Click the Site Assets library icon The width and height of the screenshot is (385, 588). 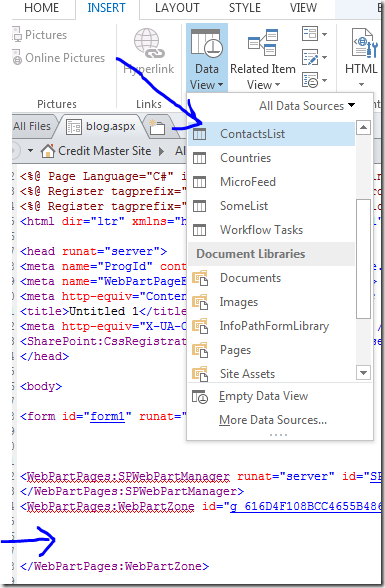point(200,374)
